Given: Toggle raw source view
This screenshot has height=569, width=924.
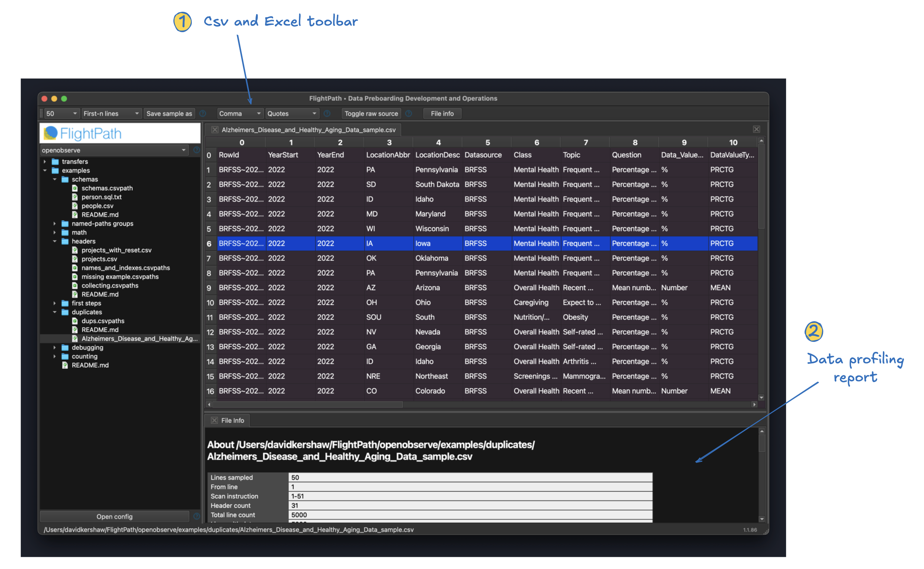Looking at the screenshot, I should [371, 114].
